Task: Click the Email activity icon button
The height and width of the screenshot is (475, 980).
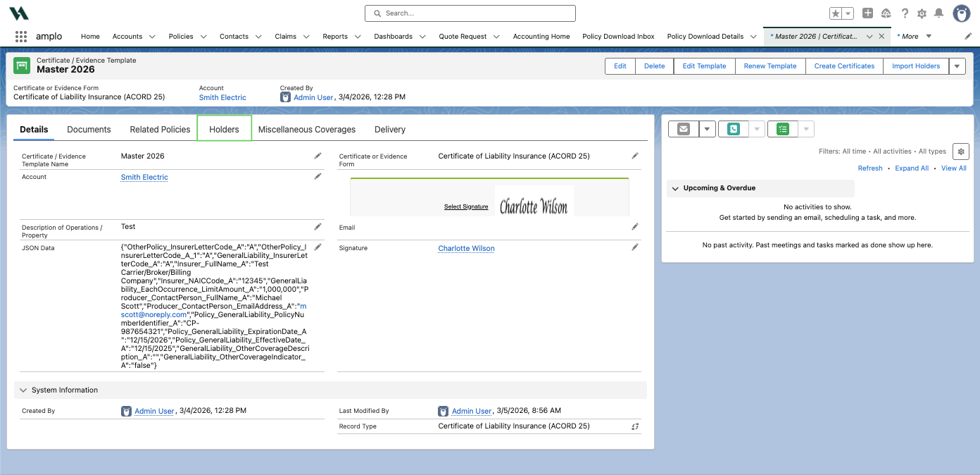Action: 683,129
